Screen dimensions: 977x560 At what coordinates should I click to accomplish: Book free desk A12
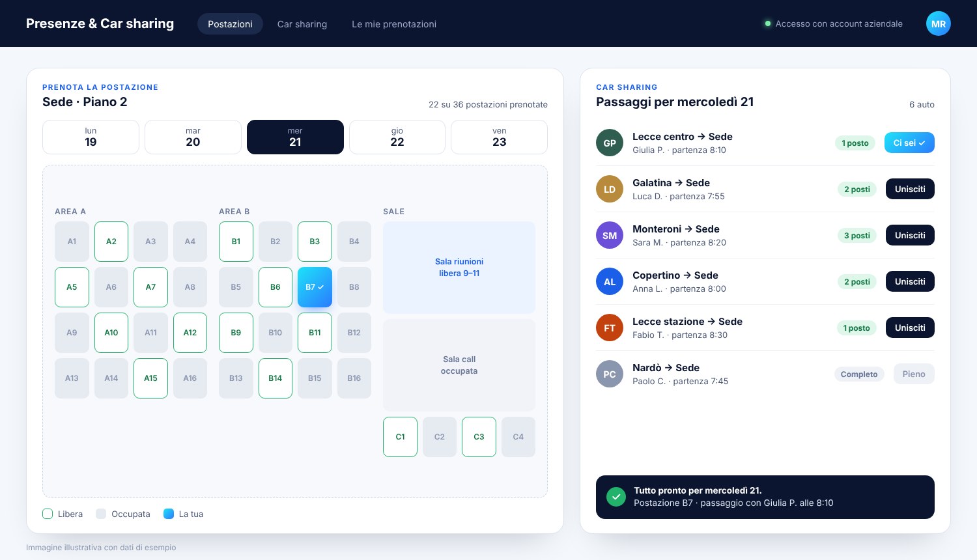(190, 333)
